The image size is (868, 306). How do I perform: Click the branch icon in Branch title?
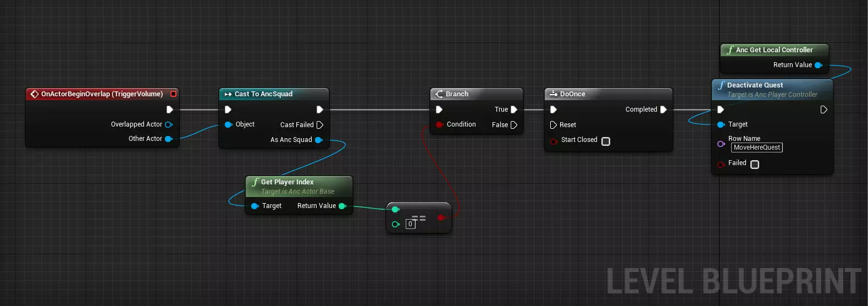pos(439,94)
